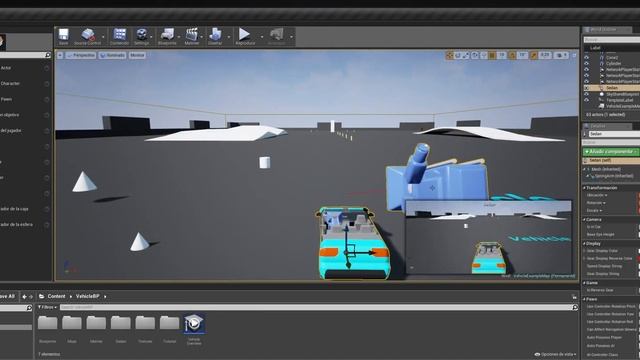
Task: Open camera speed setting in viewport
Action: tap(562, 55)
